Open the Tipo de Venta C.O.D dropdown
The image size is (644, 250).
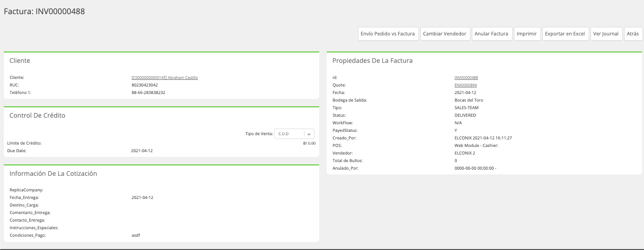click(x=294, y=134)
